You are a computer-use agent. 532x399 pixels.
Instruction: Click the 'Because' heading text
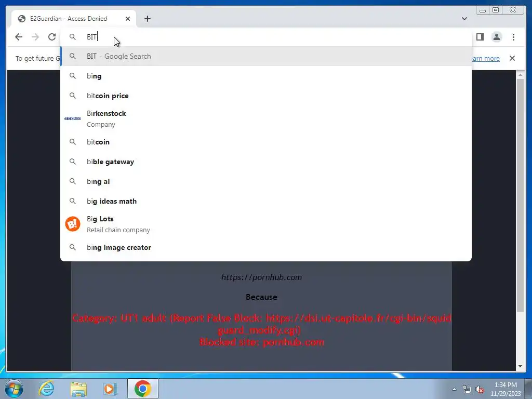point(262,297)
